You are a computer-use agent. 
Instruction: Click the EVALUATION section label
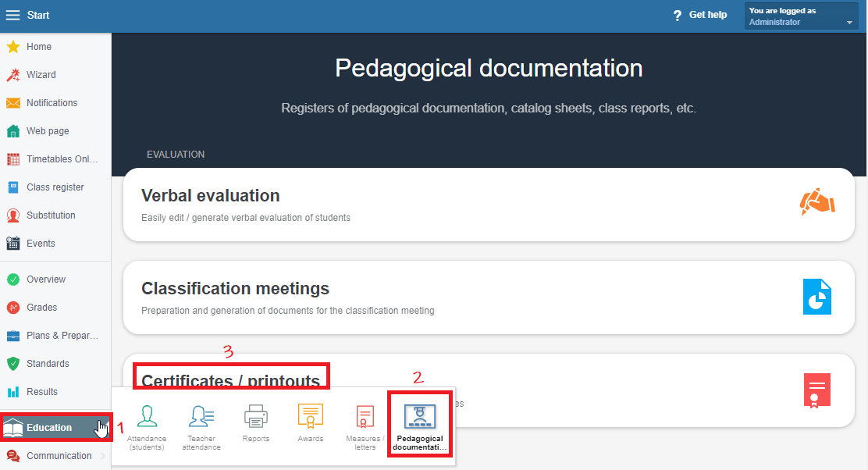coord(176,155)
